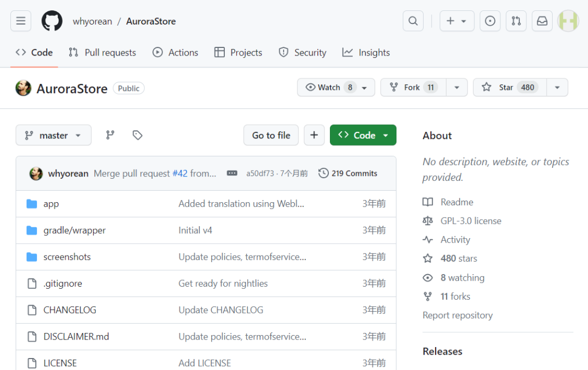Click whyorean avatar in commit row

tap(36, 173)
